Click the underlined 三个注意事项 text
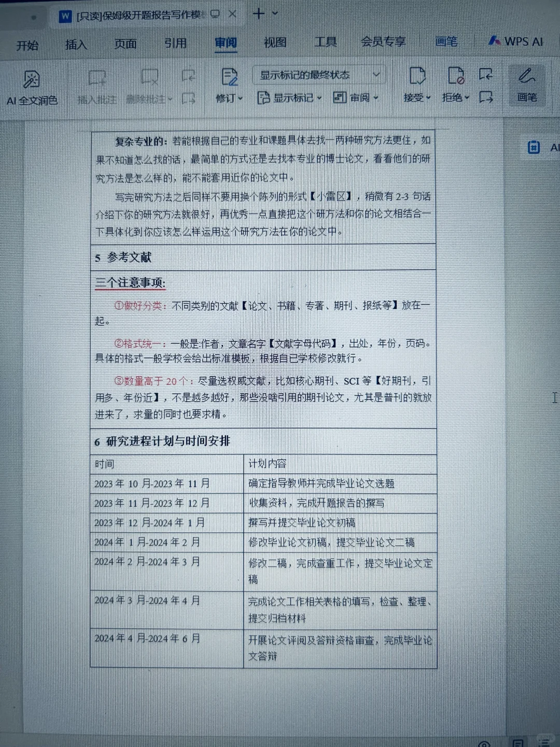The image size is (560, 747). point(130,283)
